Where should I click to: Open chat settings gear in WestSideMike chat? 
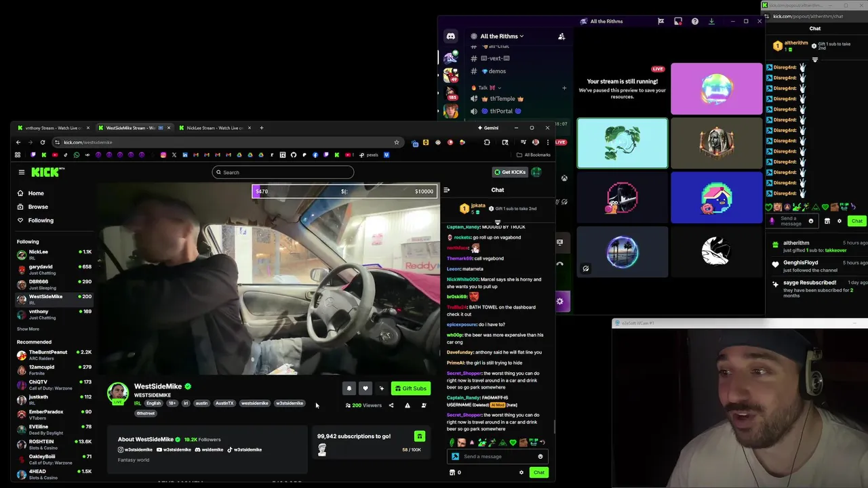[x=521, y=472]
